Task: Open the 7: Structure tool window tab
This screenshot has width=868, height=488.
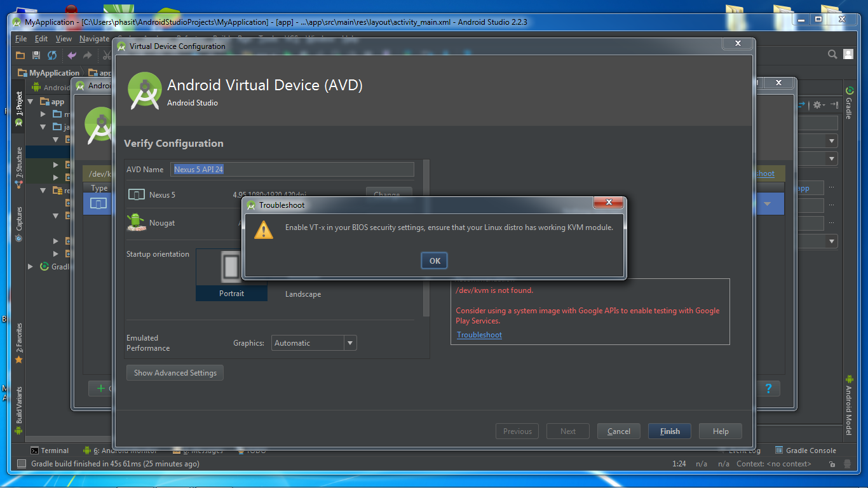Action: pos(19,168)
